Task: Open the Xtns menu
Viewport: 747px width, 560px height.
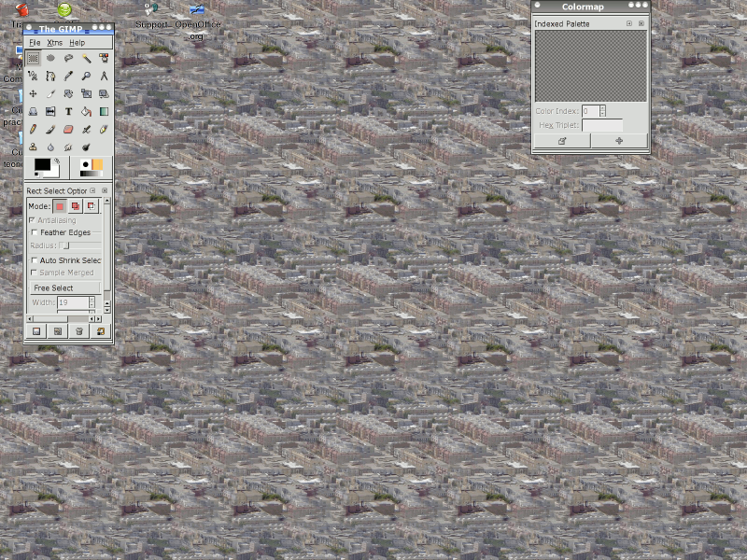Action: tap(56, 43)
